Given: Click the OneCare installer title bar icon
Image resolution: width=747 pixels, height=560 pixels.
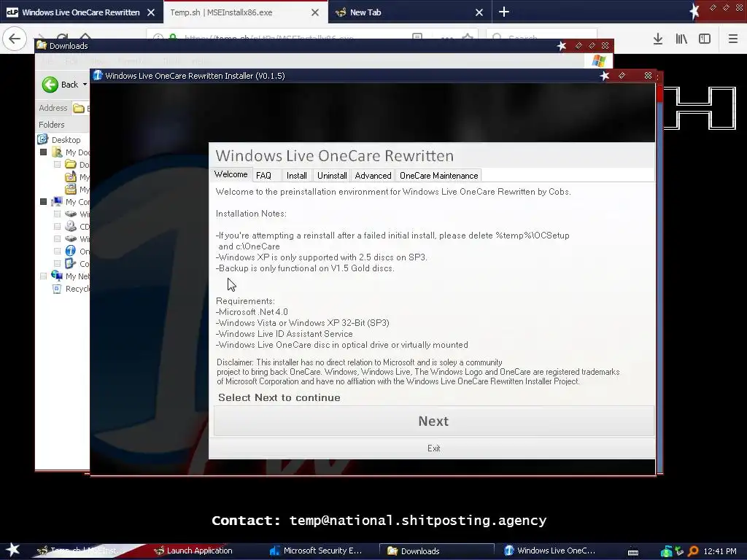Looking at the screenshot, I should 98,75.
